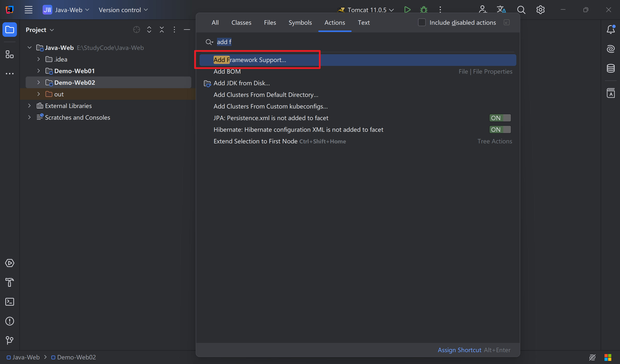Show more tool windows ellipsis

click(10, 74)
